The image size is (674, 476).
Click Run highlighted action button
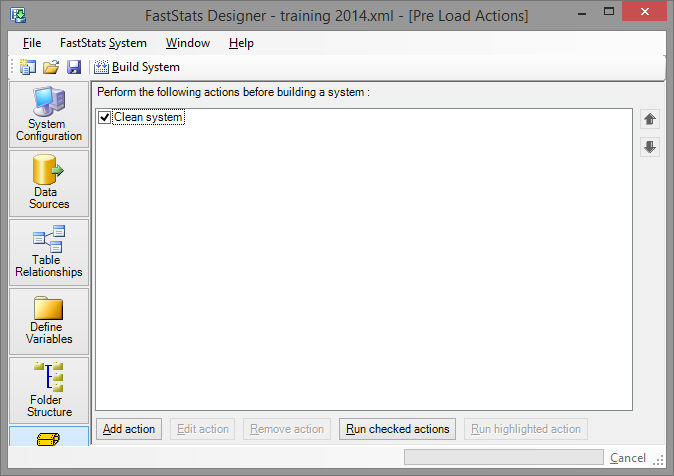click(526, 429)
